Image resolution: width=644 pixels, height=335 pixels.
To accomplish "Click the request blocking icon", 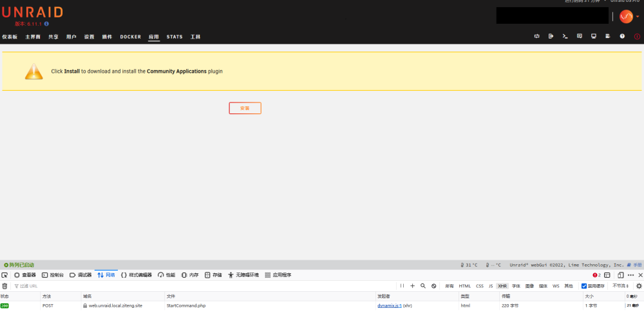I will pos(433,285).
